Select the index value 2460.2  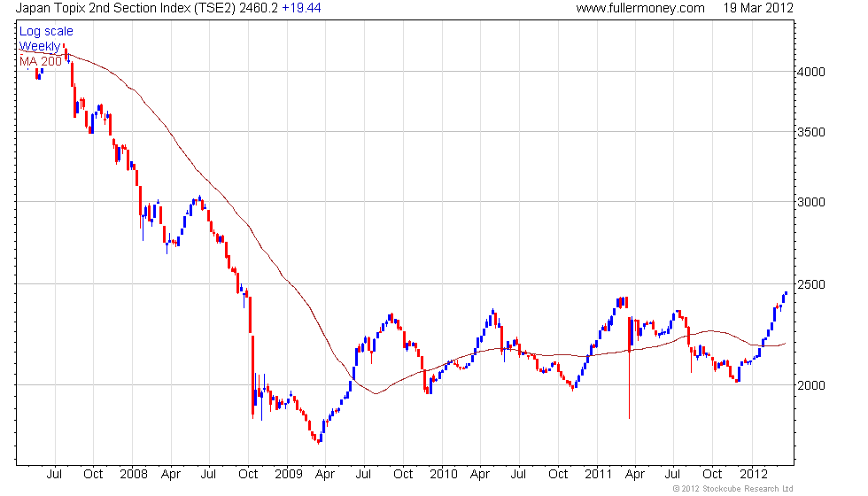[259, 8]
